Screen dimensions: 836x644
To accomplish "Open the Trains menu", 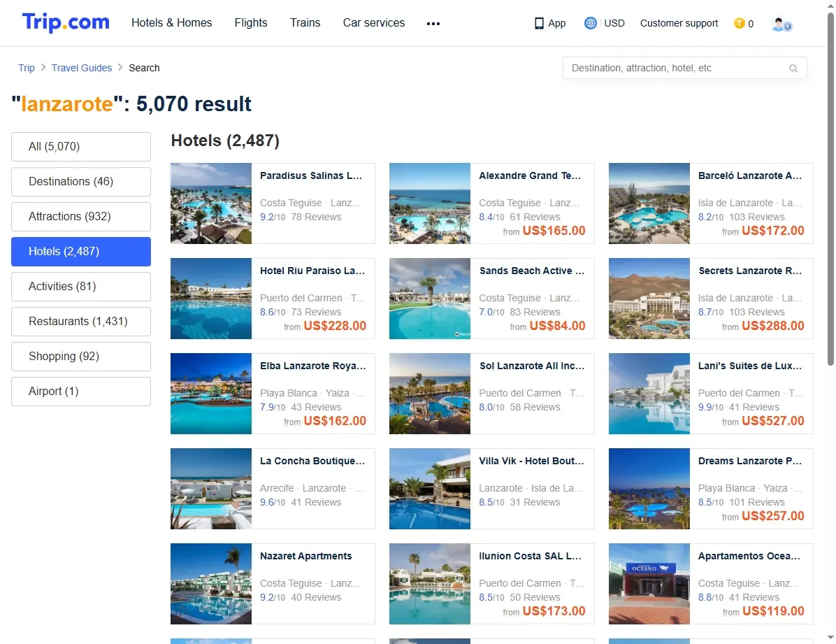I will (305, 23).
